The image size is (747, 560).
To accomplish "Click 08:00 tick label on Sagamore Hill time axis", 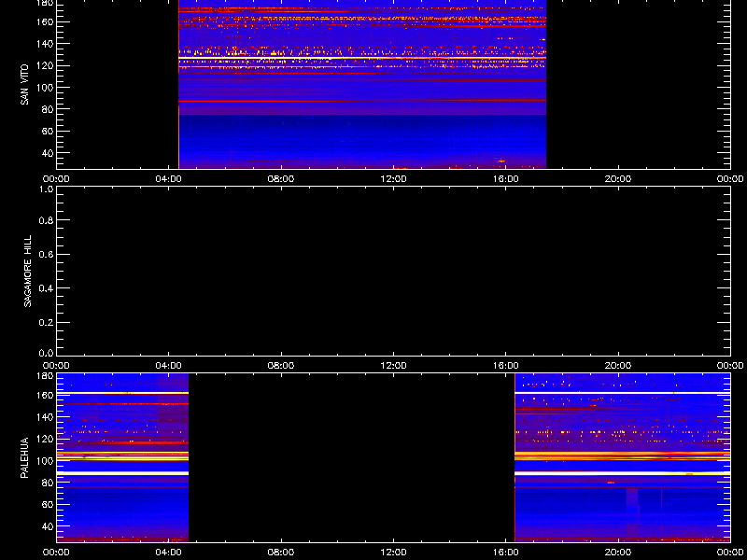I will pyautogui.click(x=281, y=366).
